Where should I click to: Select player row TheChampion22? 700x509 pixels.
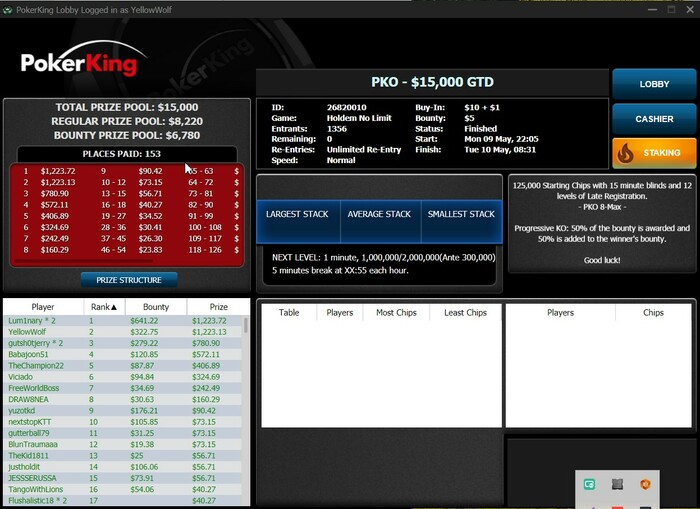pyautogui.click(x=123, y=366)
